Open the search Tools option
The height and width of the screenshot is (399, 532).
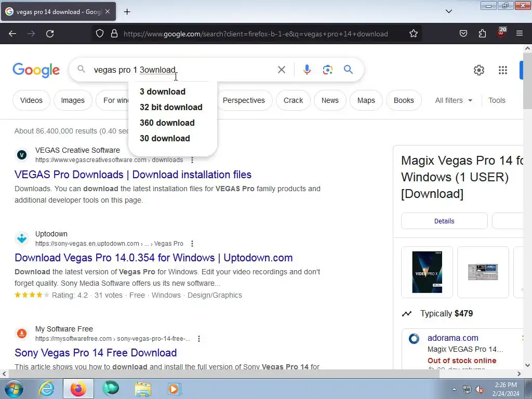497,100
